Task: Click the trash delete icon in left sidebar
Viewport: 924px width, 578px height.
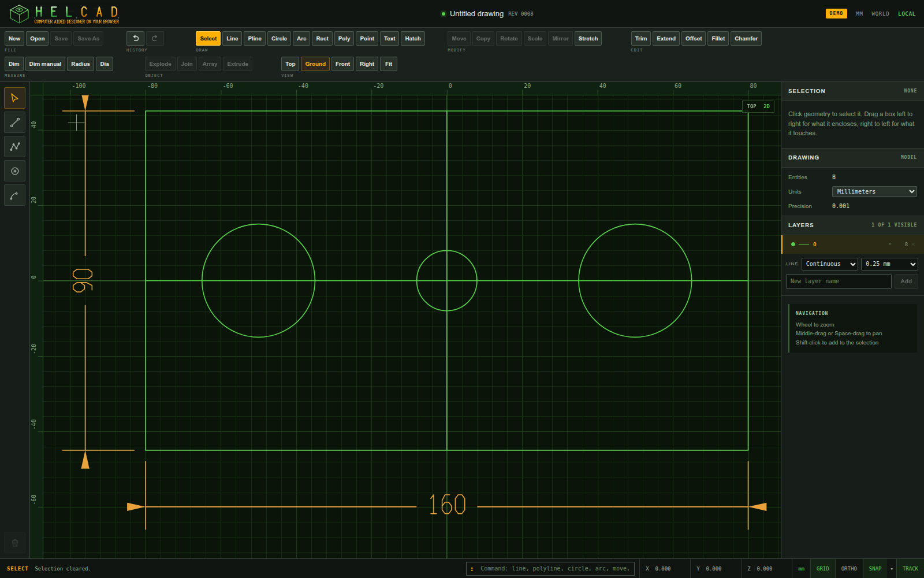Action: pyautogui.click(x=14, y=543)
